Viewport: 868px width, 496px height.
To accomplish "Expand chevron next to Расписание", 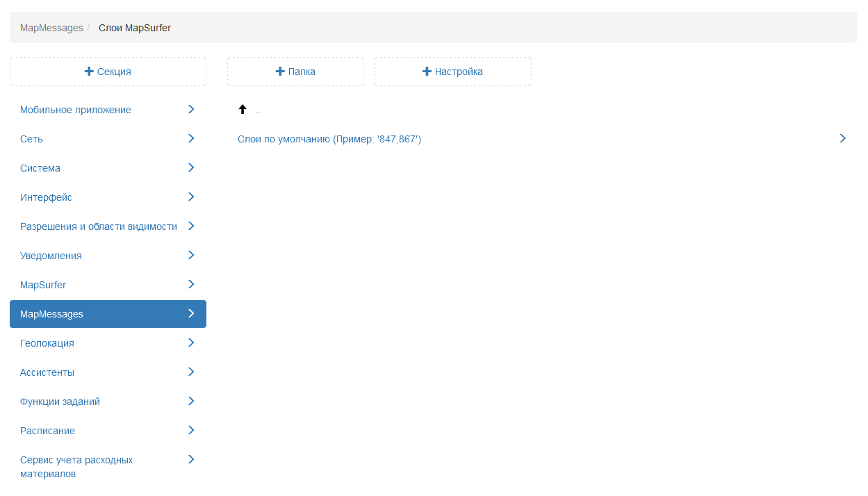I will [x=191, y=430].
